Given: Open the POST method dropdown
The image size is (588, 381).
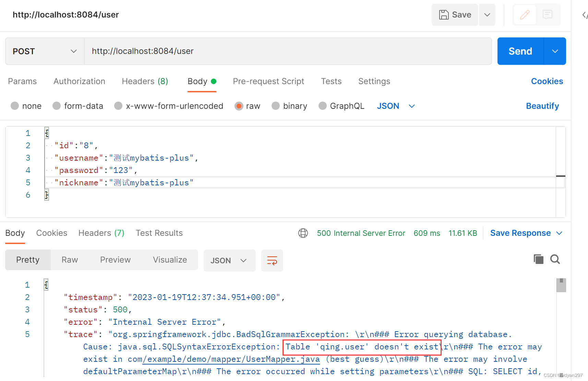Looking at the screenshot, I should point(73,51).
